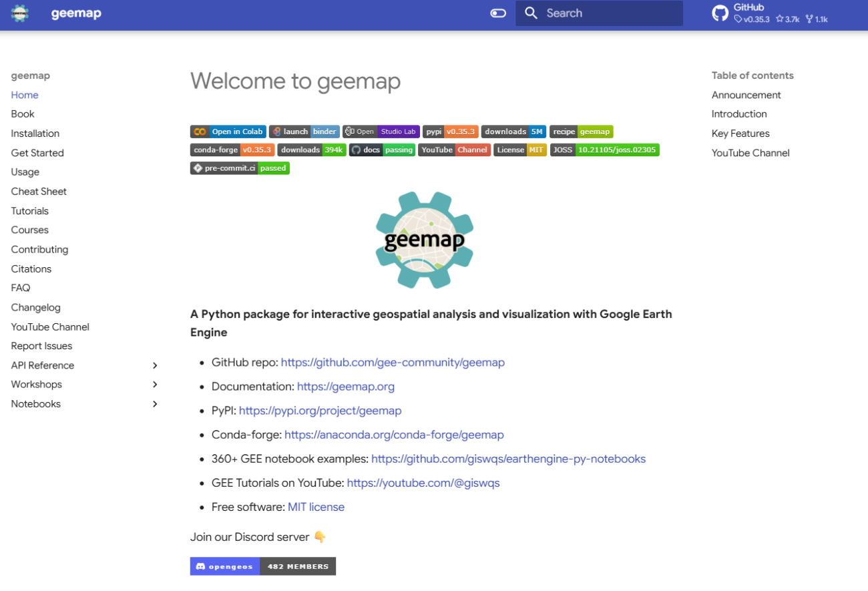Jump to Introduction in table of contents

739,114
